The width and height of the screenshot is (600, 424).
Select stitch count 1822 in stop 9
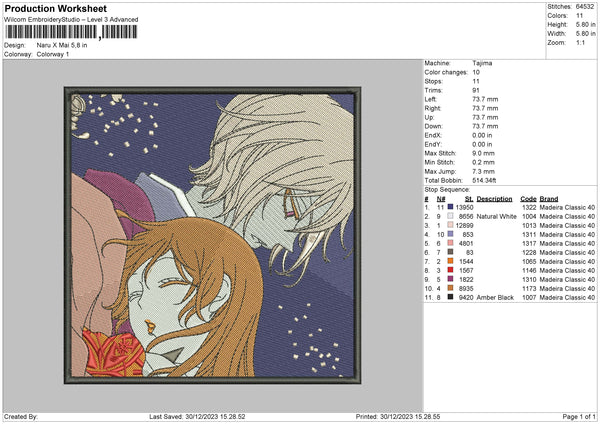466,279
